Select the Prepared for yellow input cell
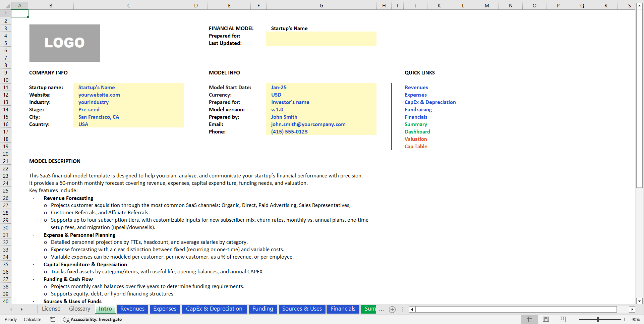The image size is (644, 324). [x=321, y=36]
